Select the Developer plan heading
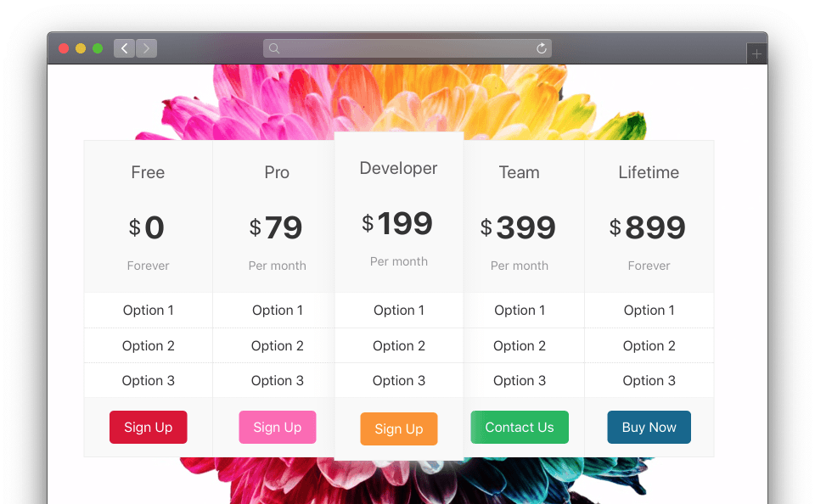 (x=398, y=168)
